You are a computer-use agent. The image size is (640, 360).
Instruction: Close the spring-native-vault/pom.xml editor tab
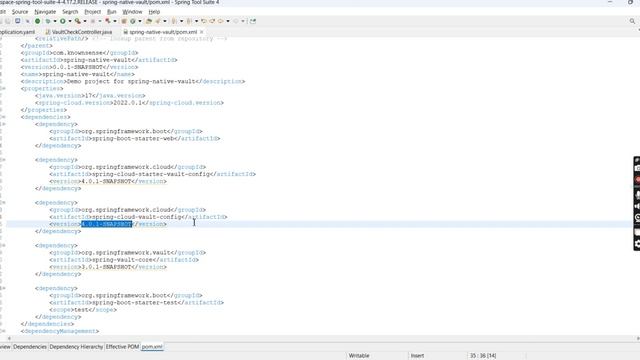click(202, 32)
